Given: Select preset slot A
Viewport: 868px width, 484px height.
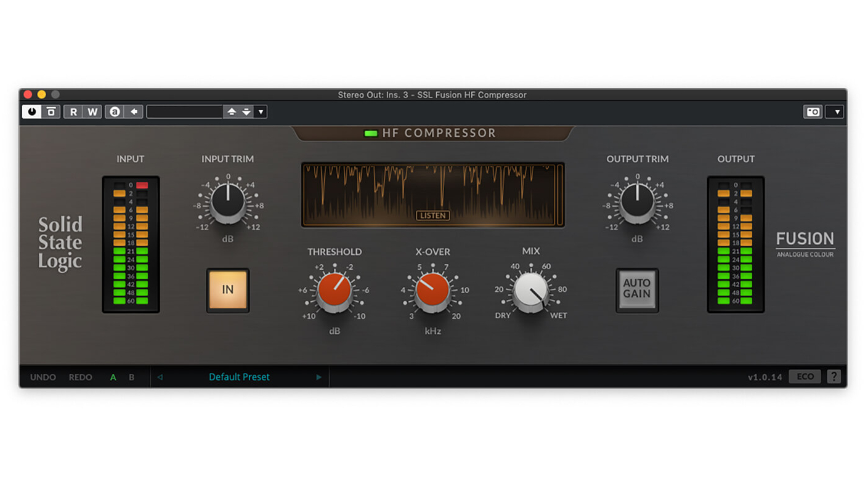Looking at the screenshot, I should click(113, 377).
